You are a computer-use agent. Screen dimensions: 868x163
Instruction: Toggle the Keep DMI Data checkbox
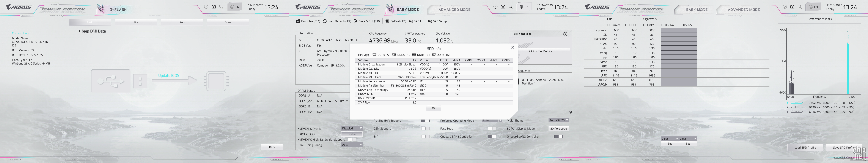(x=78, y=31)
